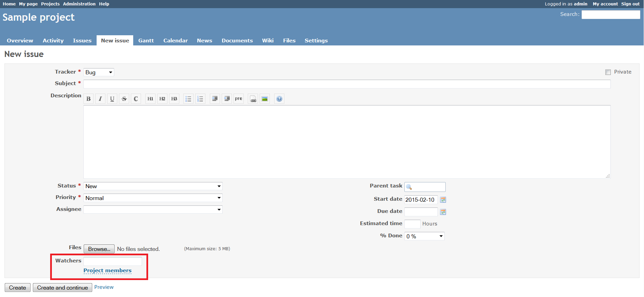Open Help in top menu

pos(104,4)
